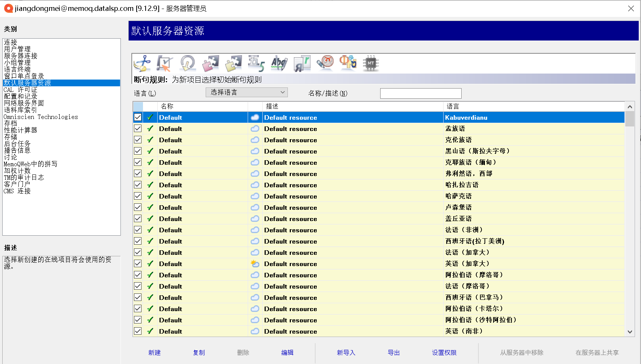This screenshot has width=641, height=364.
Task: Close the server administrator window
Action: point(631,8)
